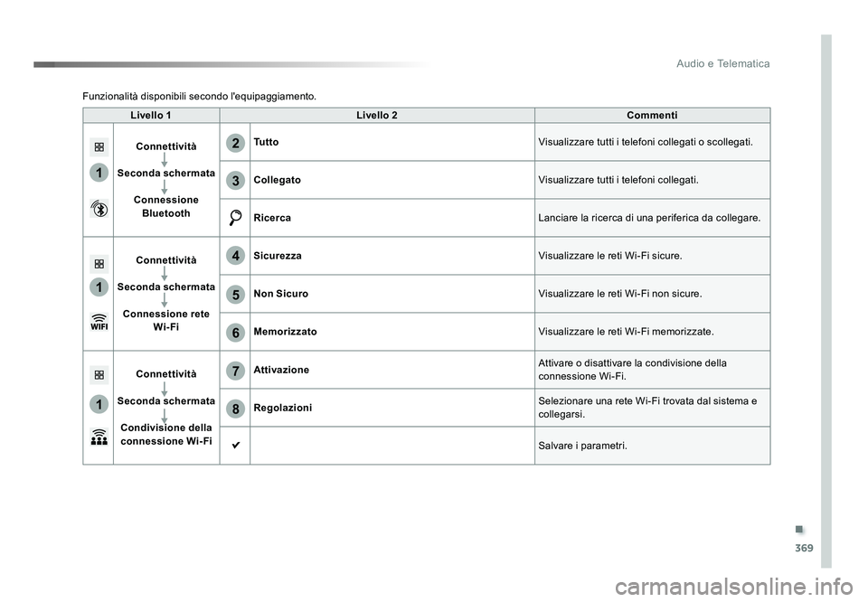Image resolution: width=868 pixels, height=602 pixels.
Task: Click the Connettività grid icon in Bluetooth row
Action: [99, 147]
